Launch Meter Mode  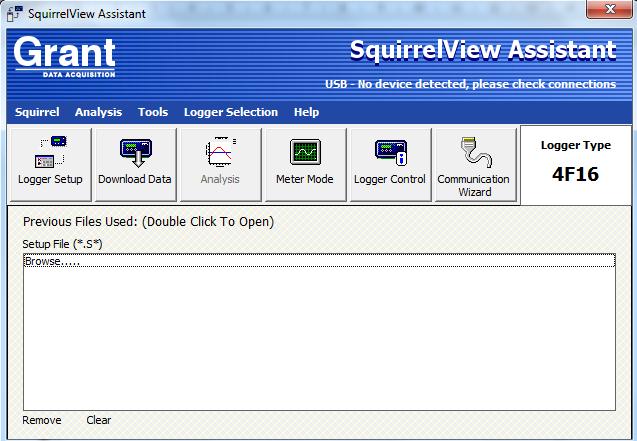306,164
